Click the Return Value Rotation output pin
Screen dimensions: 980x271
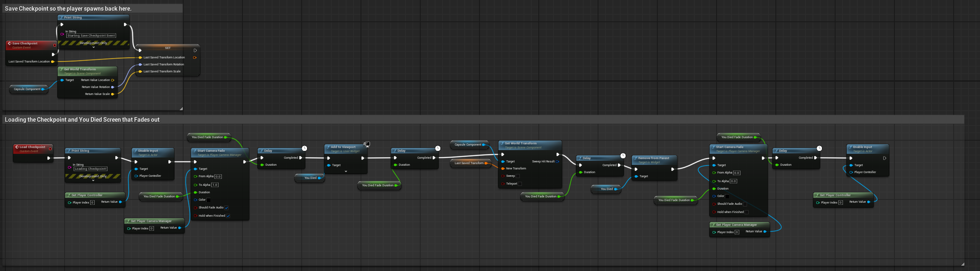tap(113, 87)
